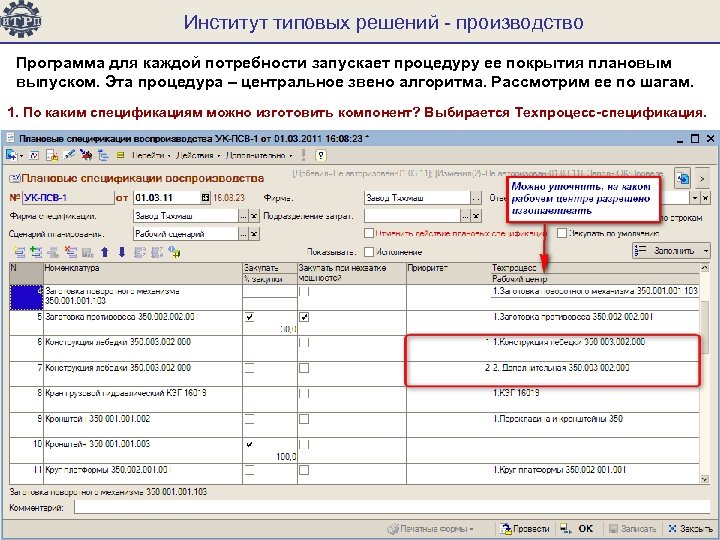Click the sort descending icon in table toolbar
Image resolution: width=720 pixels, height=540 pixels.
click(157, 252)
